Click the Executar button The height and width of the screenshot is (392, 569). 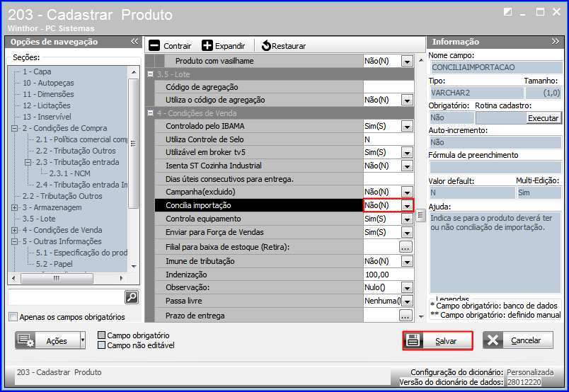[x=543, y=118]
